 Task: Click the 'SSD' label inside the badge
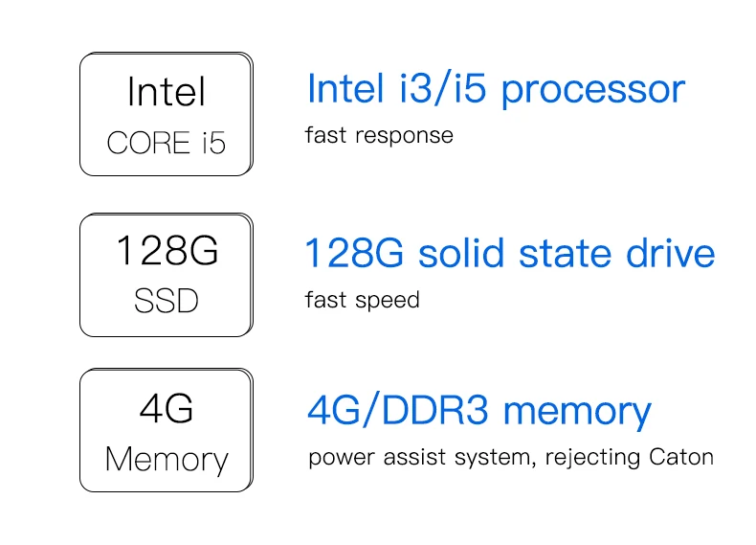167,301
